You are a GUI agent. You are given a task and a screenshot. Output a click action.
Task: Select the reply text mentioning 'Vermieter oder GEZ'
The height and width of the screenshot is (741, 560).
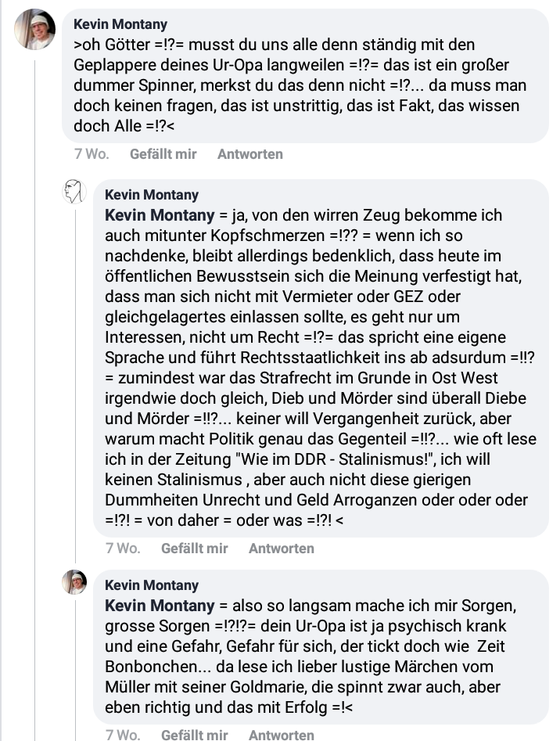[x=321, y=368]
